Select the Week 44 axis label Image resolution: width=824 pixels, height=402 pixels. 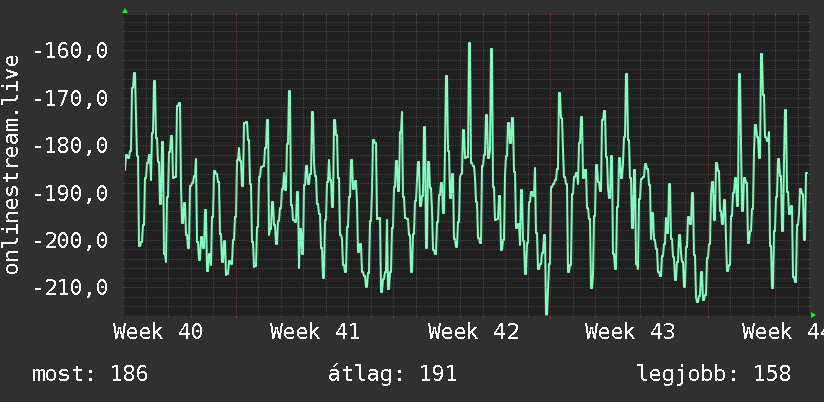tap(783, 332)
